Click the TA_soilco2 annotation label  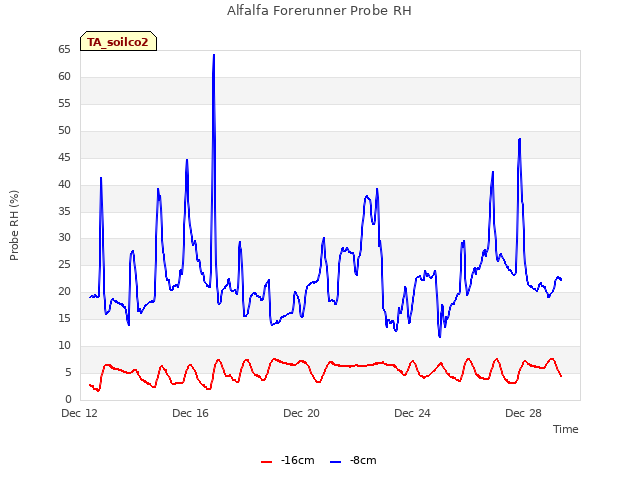tap(118, 41)
